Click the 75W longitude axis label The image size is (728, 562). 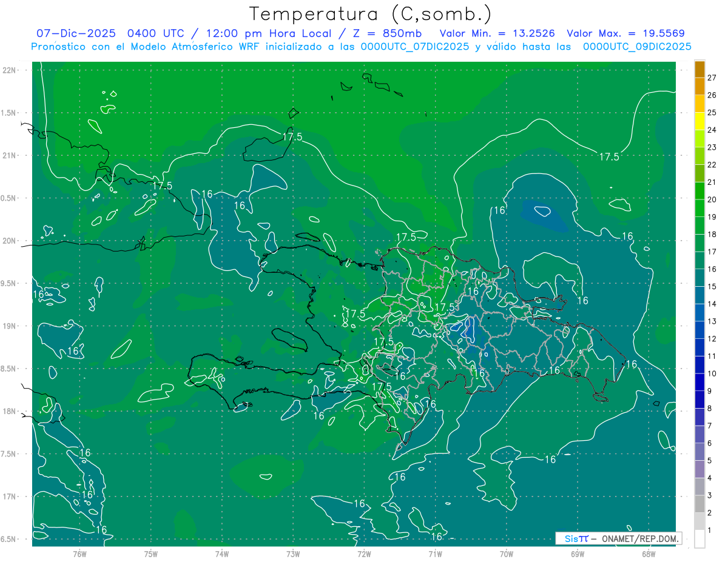(150, 554)
